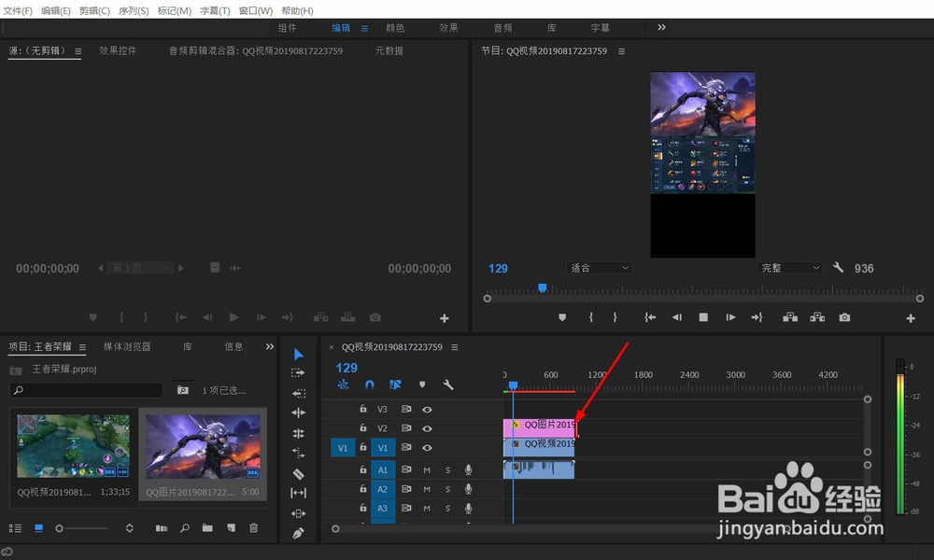Open Project panel menu icon
The width and height of the screenshot is (934, 560).
click(82, 347)
